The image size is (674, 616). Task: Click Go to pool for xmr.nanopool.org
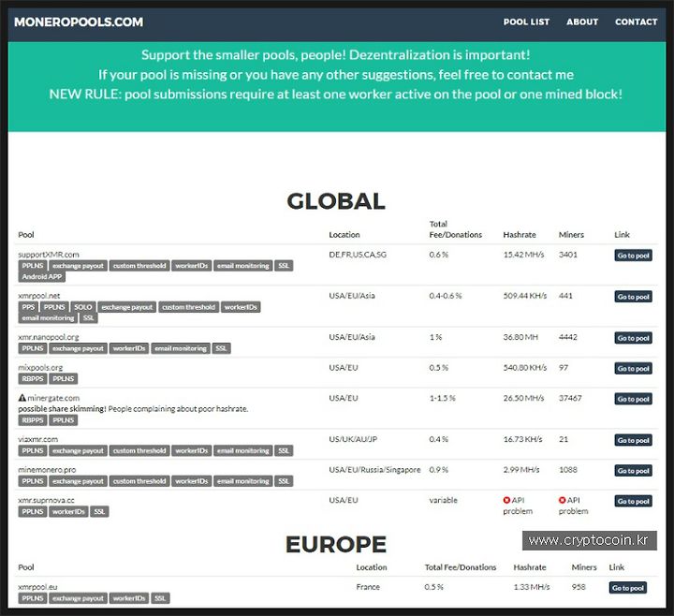pyautogui.click(x=633, y=338)
